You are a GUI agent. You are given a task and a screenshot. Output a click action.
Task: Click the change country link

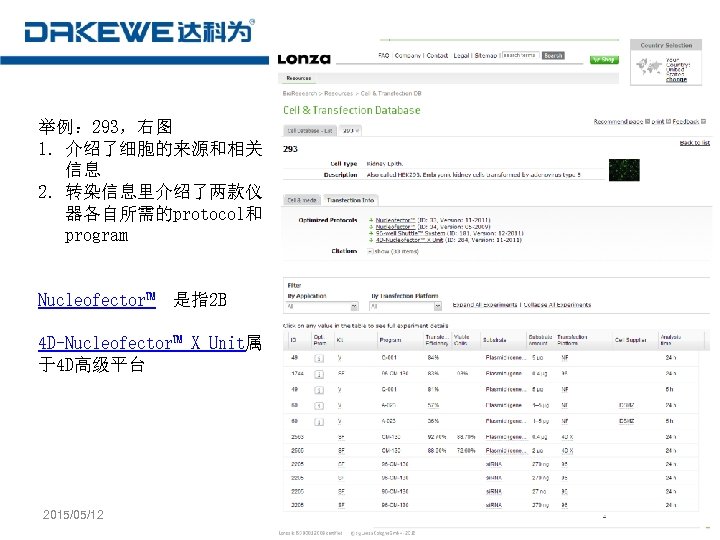coord(676,79)
